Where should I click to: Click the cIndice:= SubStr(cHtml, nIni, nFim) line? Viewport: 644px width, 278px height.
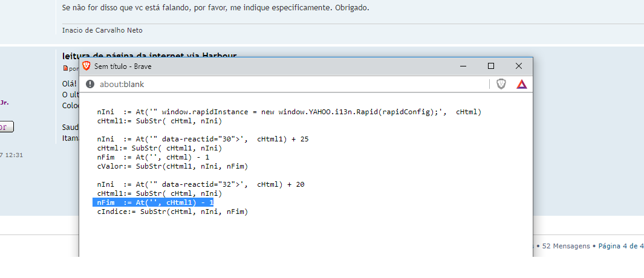(x=172, y=212)
